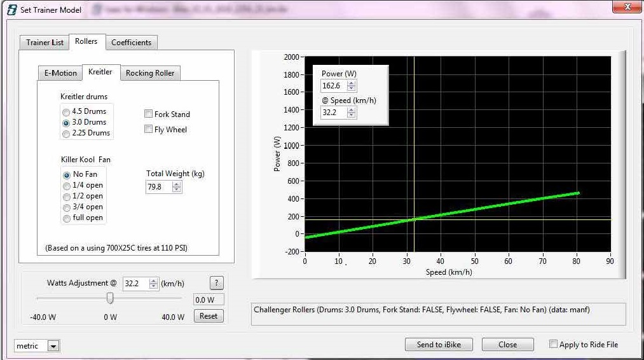The image size is (644, 360).
Task: Click the Total Weight stepper arrows
Action: click(x=176, y=187)
